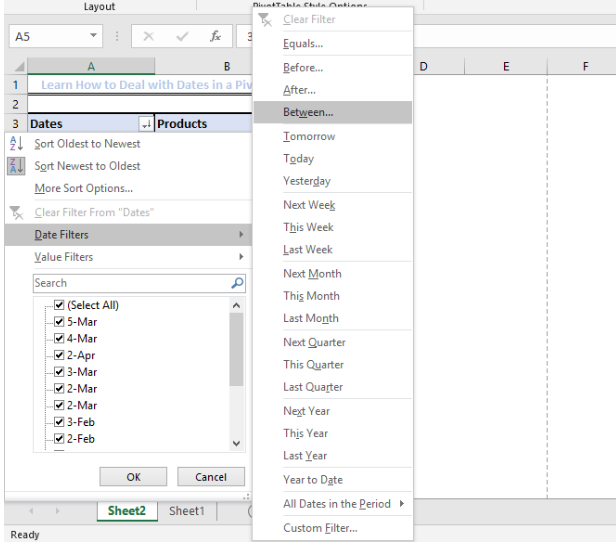The height and width of the screenshot is (546, 616).
Task: Select the Year to Date filter
Action: (x=333, y=480)
